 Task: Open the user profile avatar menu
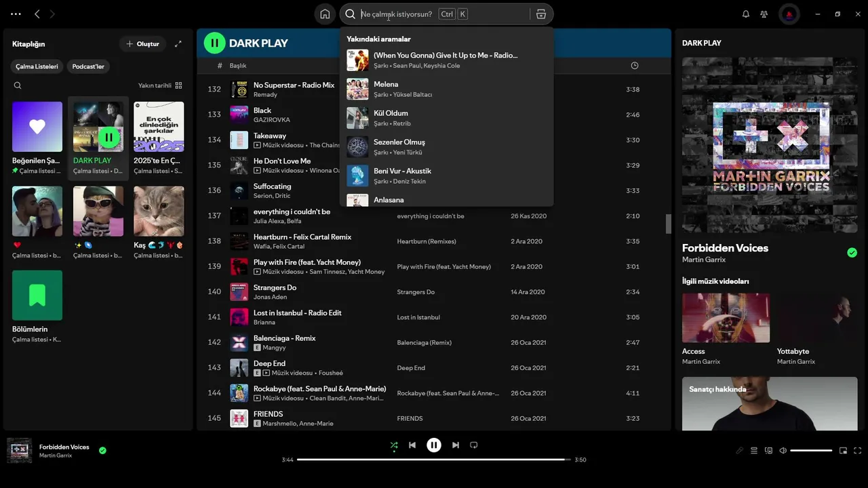[x=789, y=14]
